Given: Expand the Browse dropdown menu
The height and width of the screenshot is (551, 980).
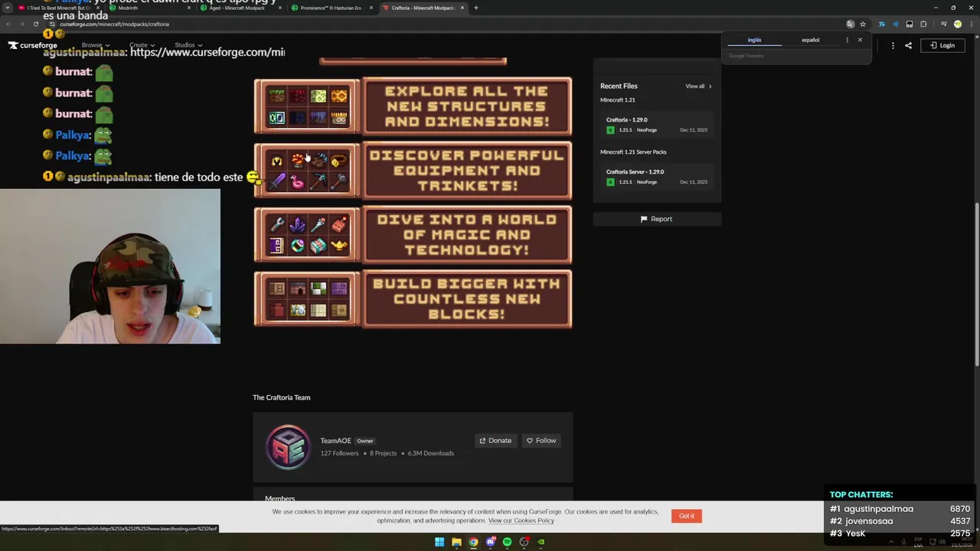Looking at the screenshot, I should point(96,45).
